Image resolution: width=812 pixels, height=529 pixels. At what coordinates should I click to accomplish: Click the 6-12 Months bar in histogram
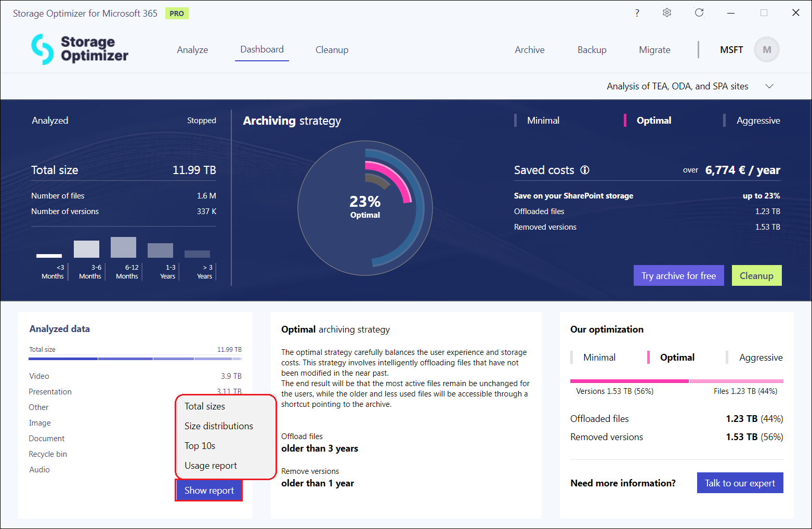[123, 247]
